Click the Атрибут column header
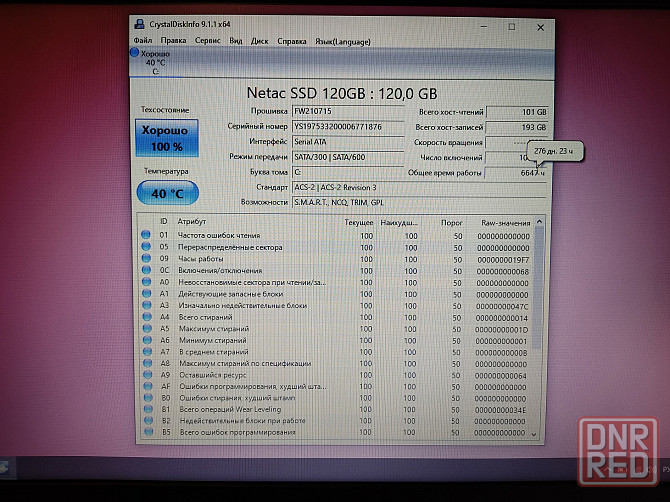This screenshot has height=502, width=670. (192, 221)
